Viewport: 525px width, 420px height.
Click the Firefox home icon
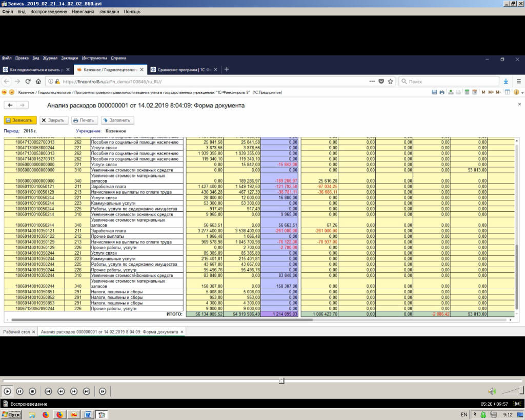tap(38, 82)
